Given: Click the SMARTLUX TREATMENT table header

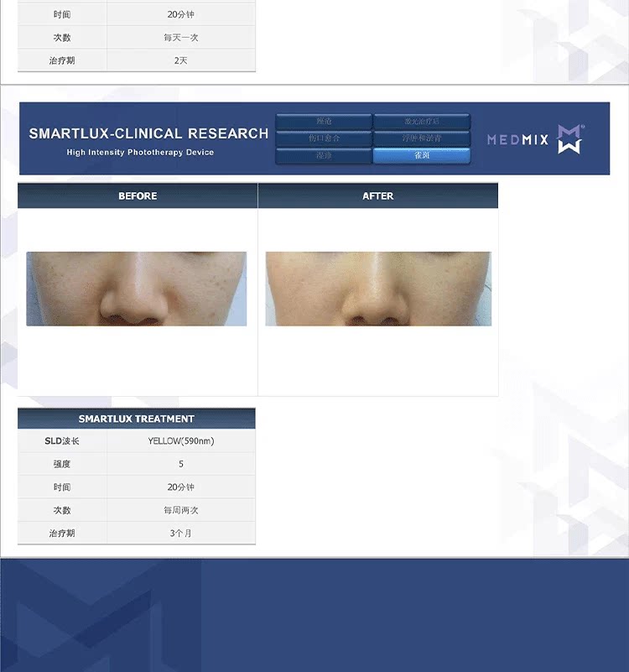Looking at the screenshot, I should click(136, 419).
